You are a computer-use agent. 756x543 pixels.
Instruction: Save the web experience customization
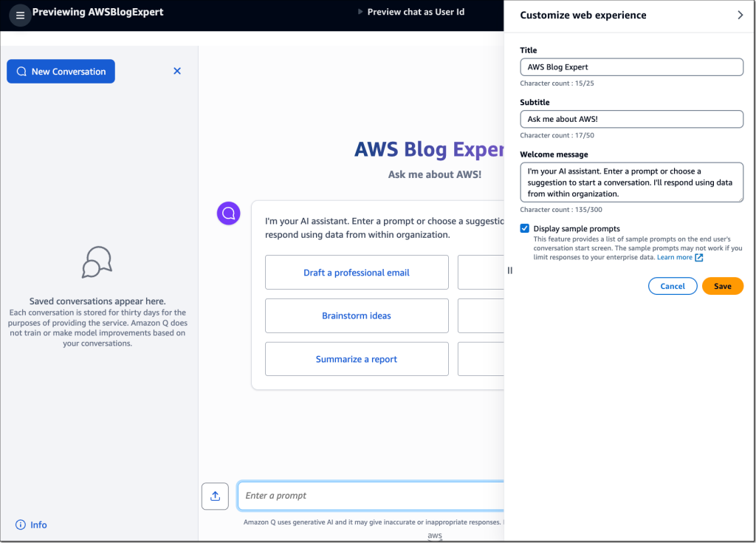coord(722,286)
